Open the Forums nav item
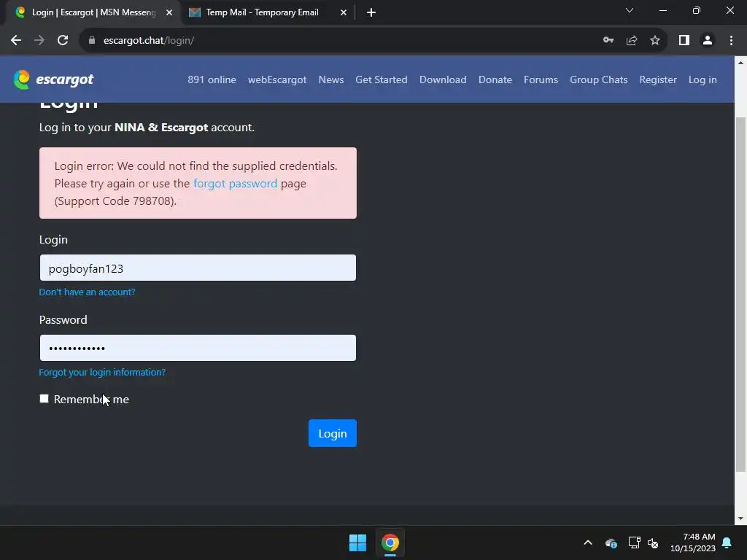Image resolution: width=747 pixels, height=560 pixels. pos(541,79)
